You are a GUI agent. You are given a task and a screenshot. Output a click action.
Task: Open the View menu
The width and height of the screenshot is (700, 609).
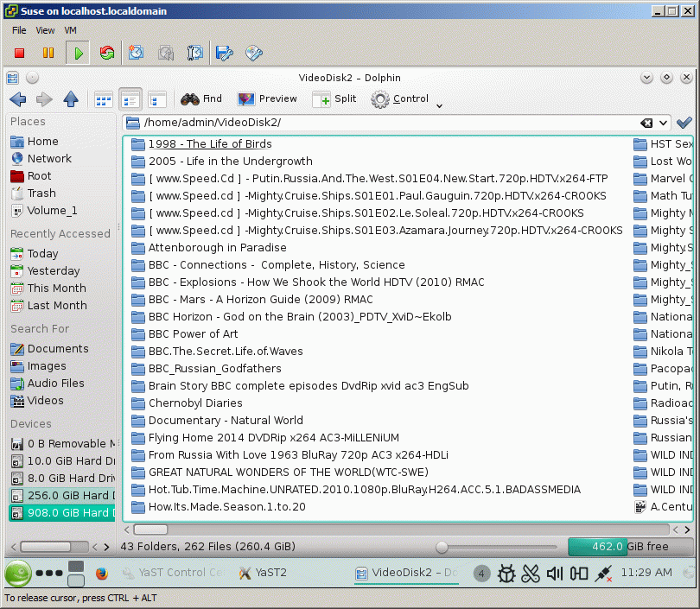pyautogui.click(x=45, y=30)
